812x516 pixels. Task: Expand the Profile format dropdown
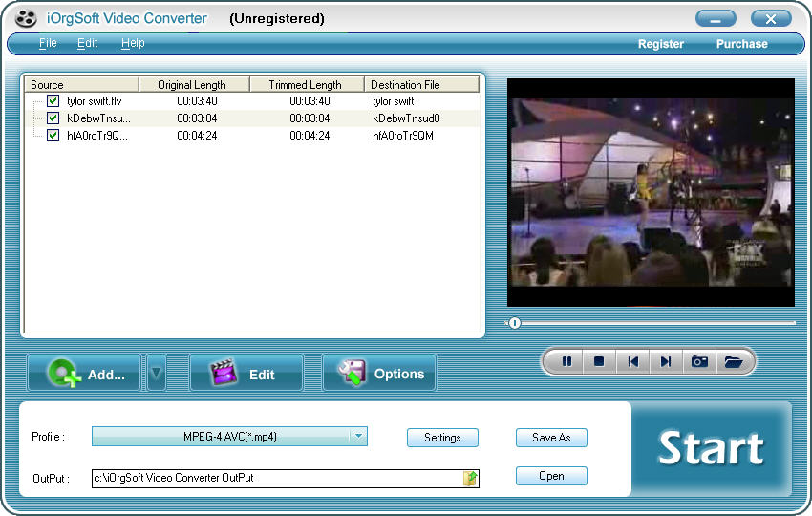tap(357, 437)
